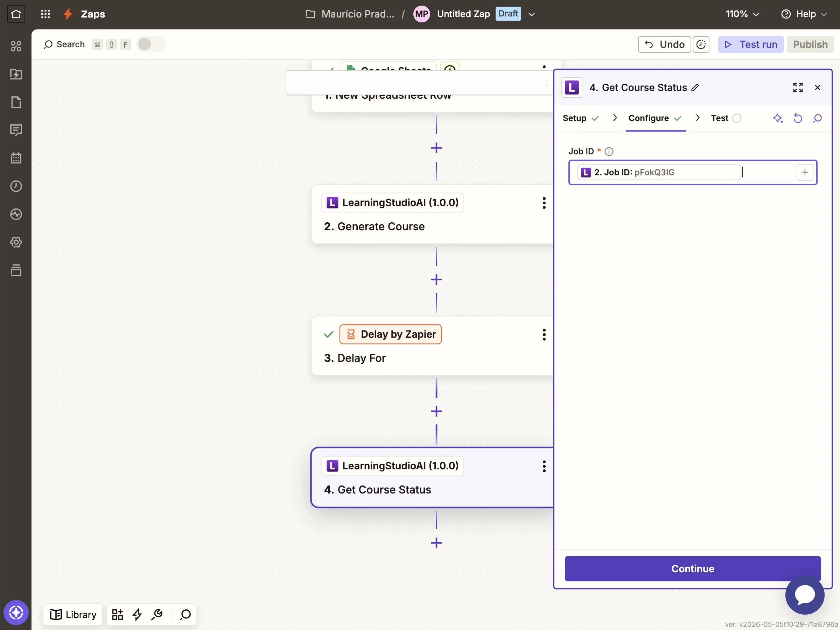Open the dashboard icon in left sidebar
This screenshot has height=630, width=840.
[x=16, y=46]
